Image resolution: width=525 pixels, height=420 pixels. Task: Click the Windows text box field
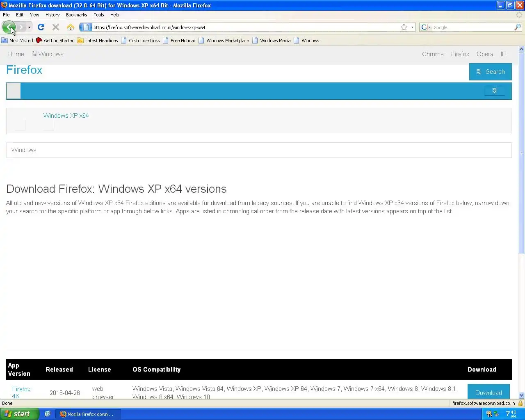coord(259,150)
